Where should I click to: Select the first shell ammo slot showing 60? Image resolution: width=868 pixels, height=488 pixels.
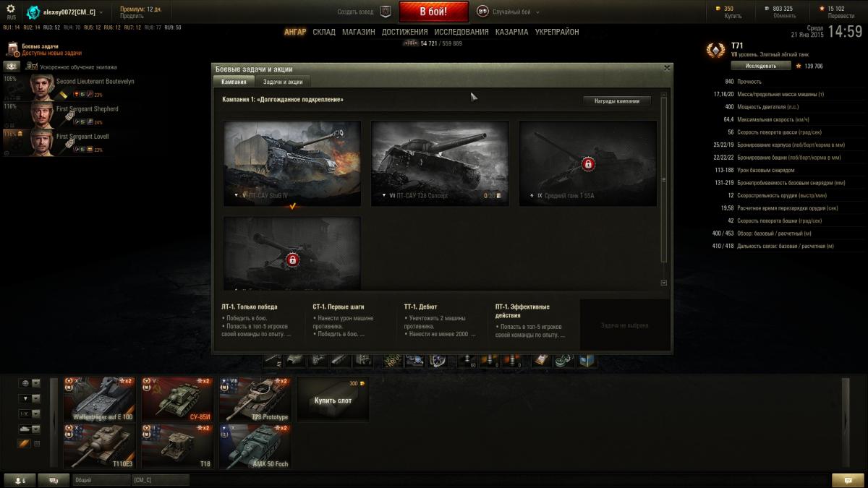coord(467,360)
